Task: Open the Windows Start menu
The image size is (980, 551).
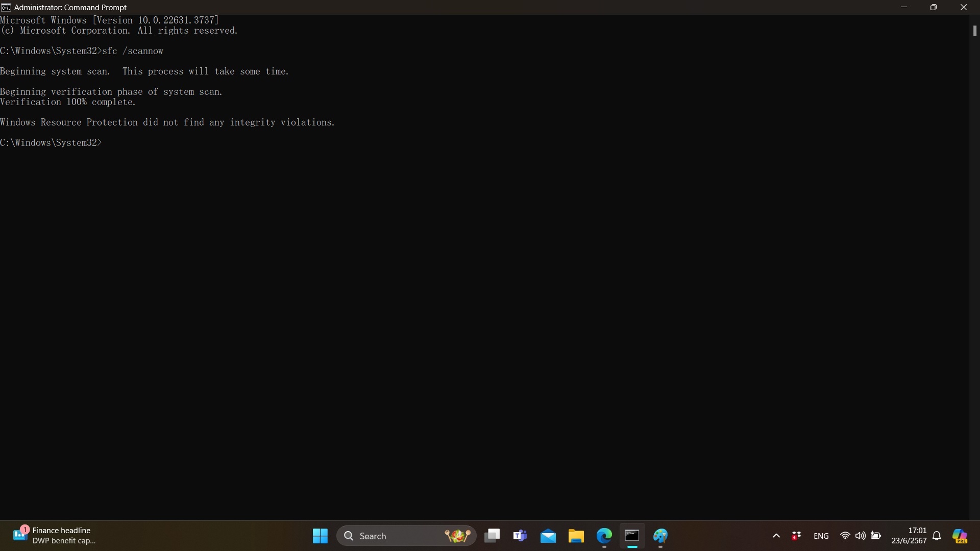Action: tap(320, 536)
